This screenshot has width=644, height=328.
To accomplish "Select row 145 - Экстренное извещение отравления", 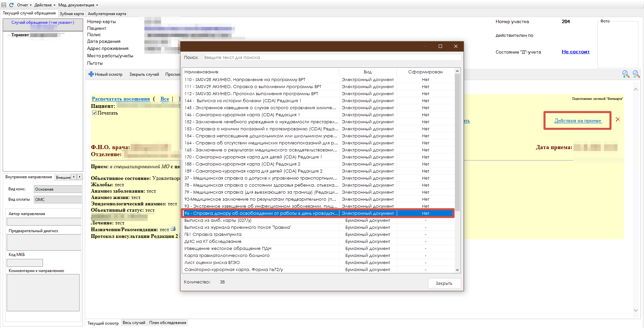I will click(x=318, y=108).
